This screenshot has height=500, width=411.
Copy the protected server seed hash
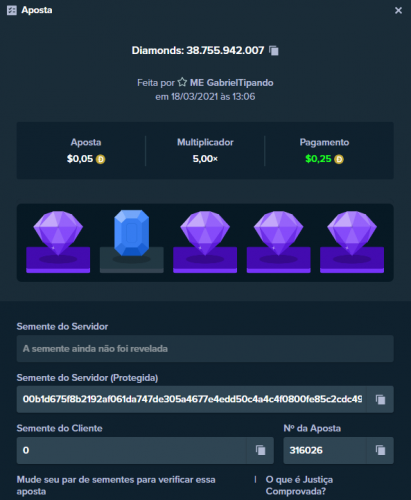[x=380, y=399]
